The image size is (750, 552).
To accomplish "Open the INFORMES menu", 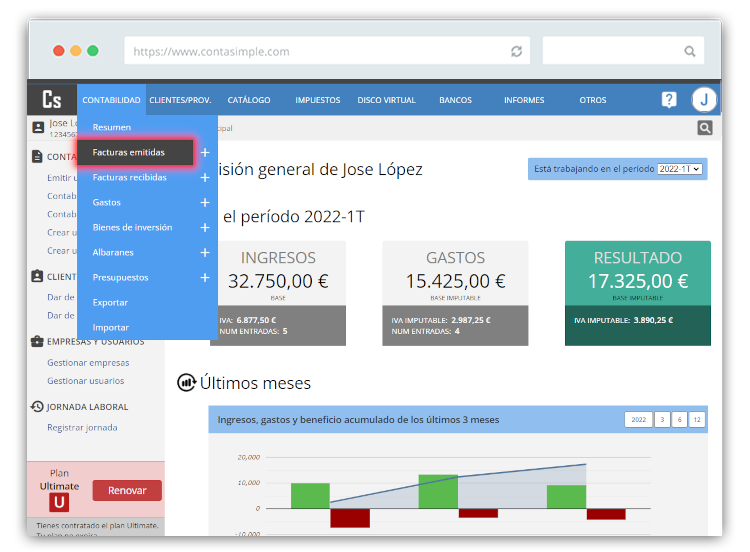I will click(x=524, y=100).
